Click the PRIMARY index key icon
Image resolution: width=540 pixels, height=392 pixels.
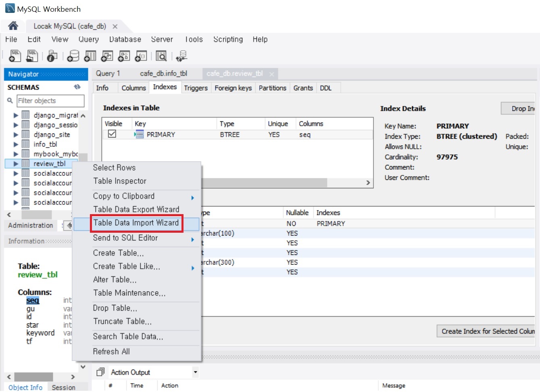139,134
